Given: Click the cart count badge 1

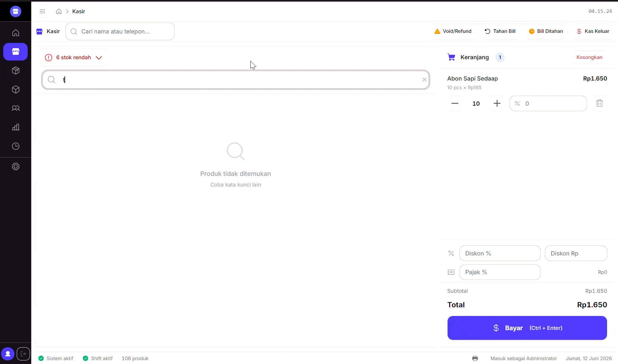Looking at the screenshot, I should click(x=500, y=57).
